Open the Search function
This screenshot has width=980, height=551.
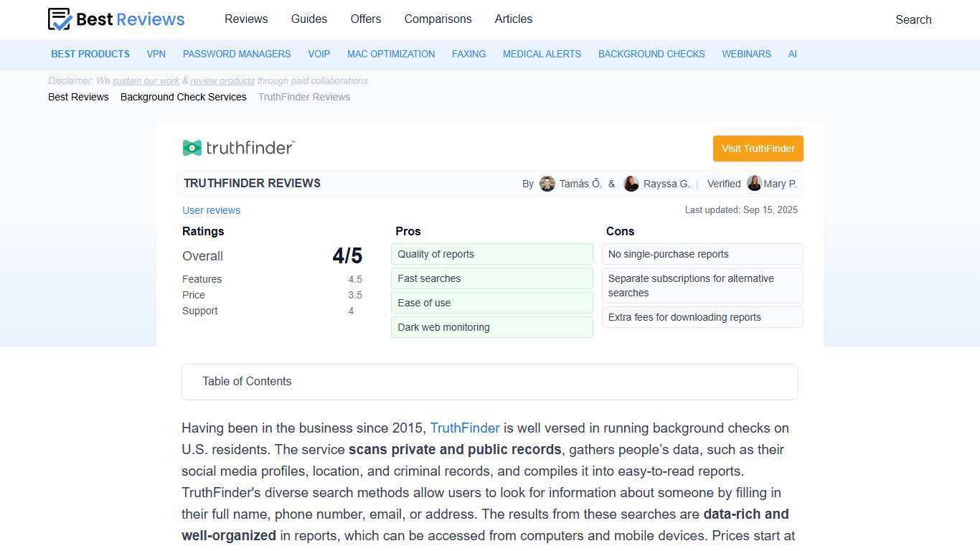click(913, 19)
